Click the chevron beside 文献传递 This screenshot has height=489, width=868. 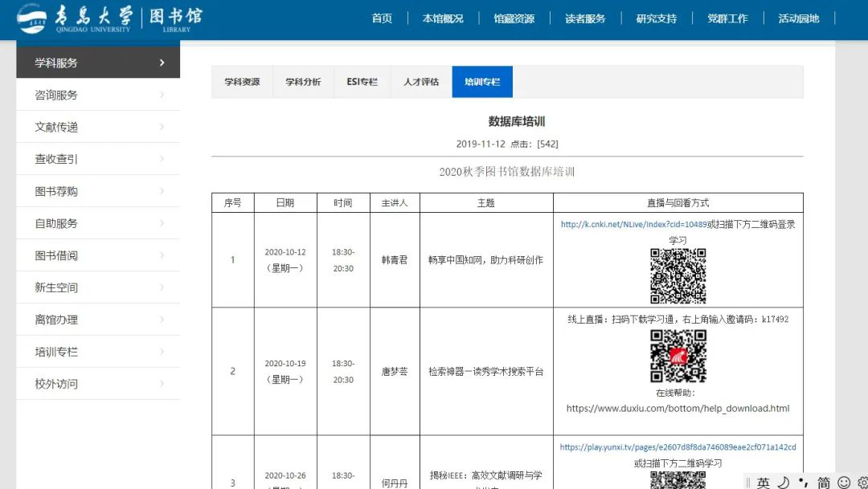click(x=162, y=127)
